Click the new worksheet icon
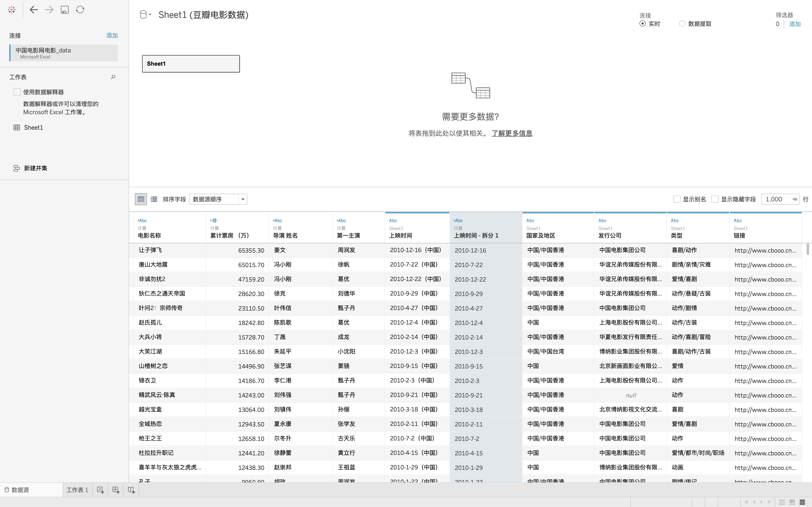 tap(100, 490)
